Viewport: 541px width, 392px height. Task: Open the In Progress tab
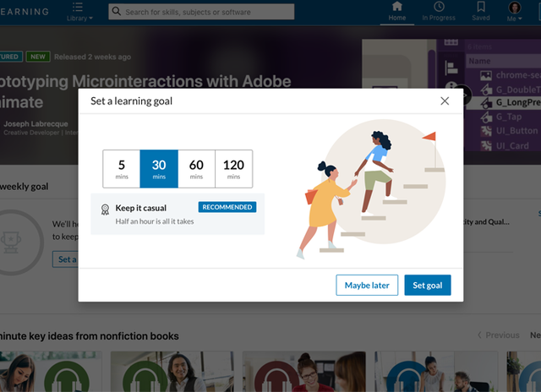coord(439,12)
